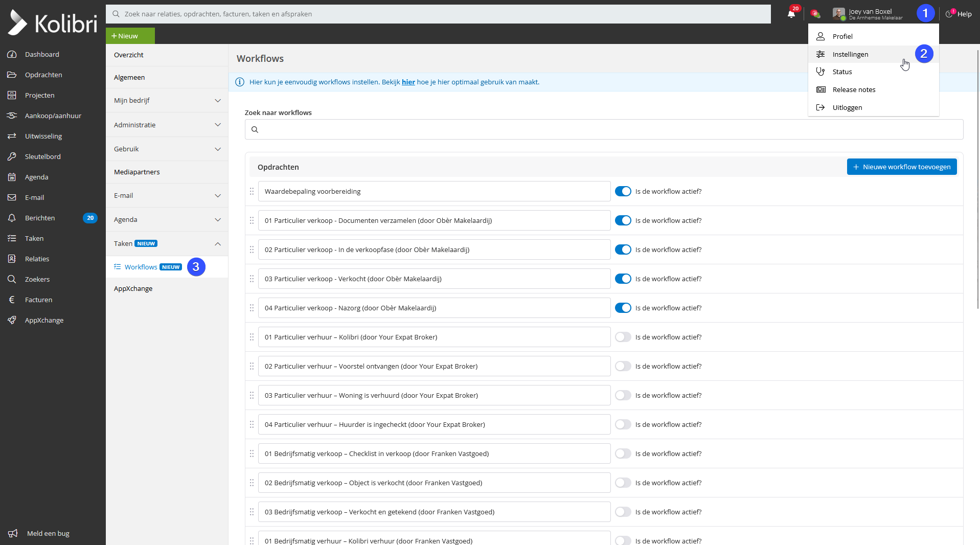
Task: Click drag handle of Waardebepaling voorbereiding row
Action: 252,191
